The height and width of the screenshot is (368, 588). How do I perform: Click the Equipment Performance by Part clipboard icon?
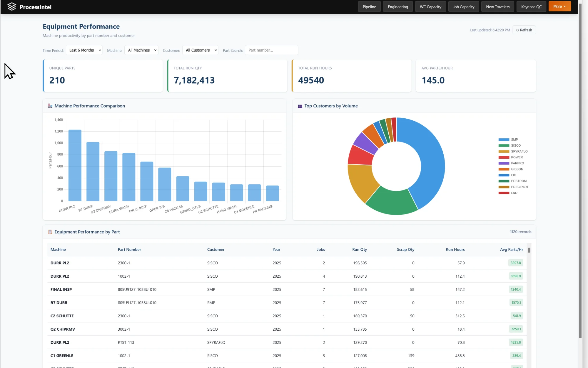tap(50, 232)
